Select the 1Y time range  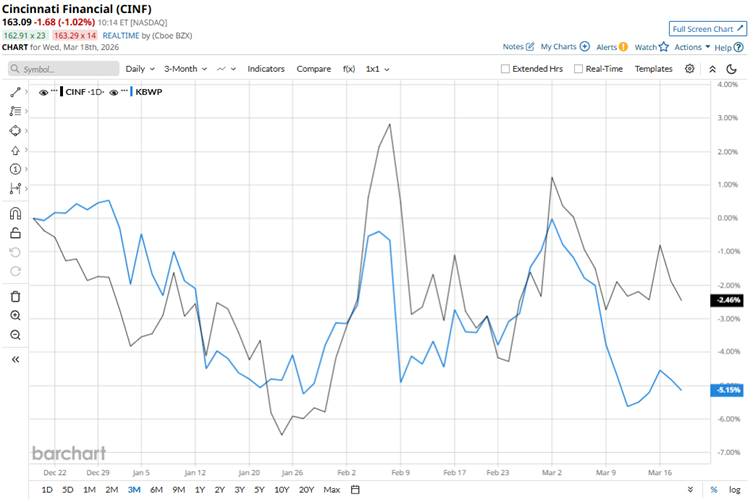coord(200,490)
